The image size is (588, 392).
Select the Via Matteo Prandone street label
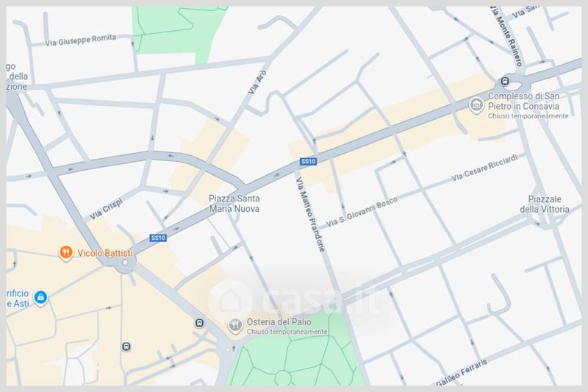click(310, 215)
